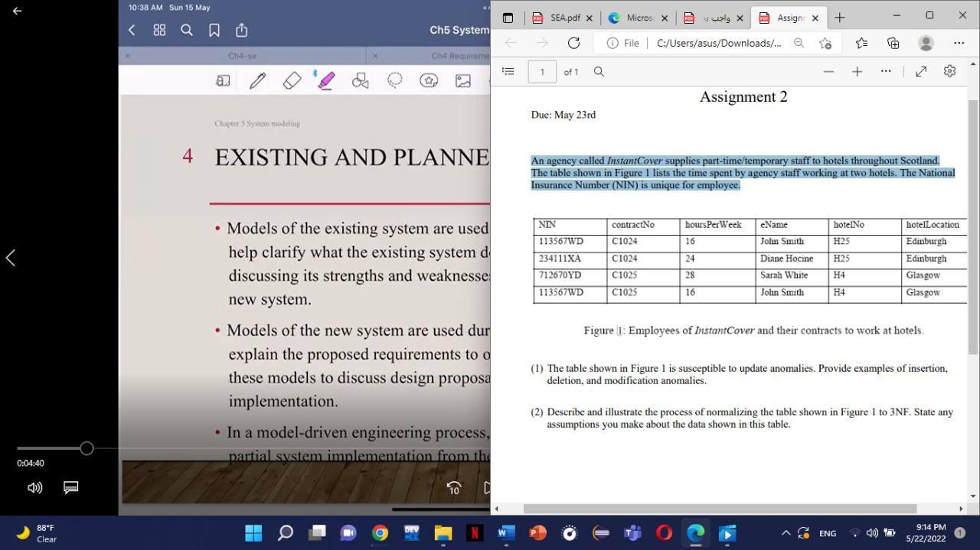
Task: Refresh the Assignment PDF page
Action: click(x=573, y=43)
